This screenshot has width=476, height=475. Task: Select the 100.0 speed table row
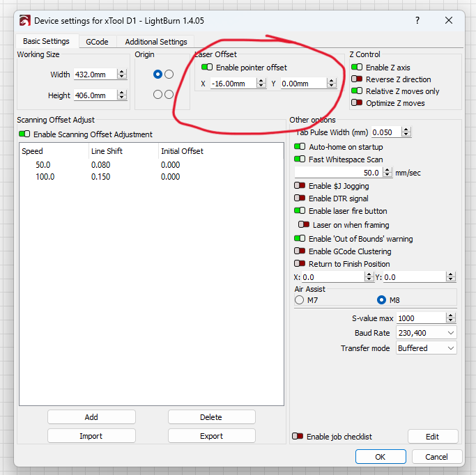pyautogui.click(x=151, y=176)
